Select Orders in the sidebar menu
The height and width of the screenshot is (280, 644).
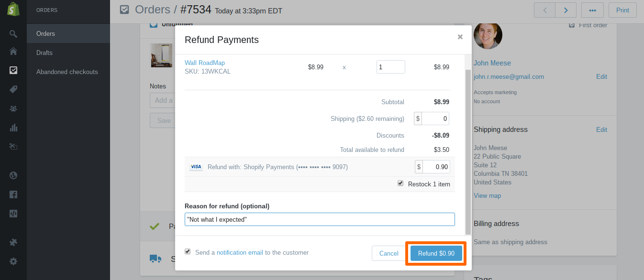[68, 33]
